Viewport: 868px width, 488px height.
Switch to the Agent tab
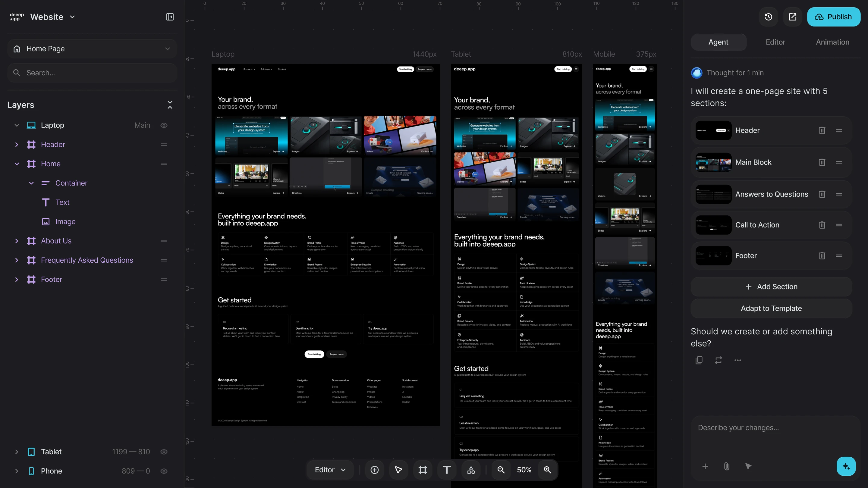coord(719,42)
